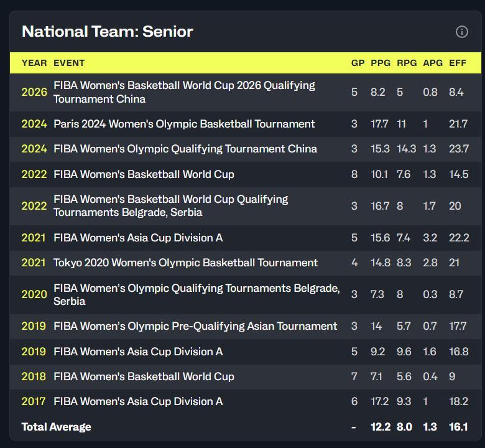Click the YEAR column header
Image resolution: width=485 pixels, height=448 pixels.
coord(34,63)
